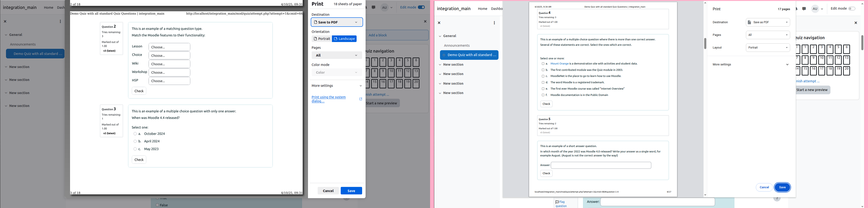Click Save in Chrome print dialog

point(782,188)
